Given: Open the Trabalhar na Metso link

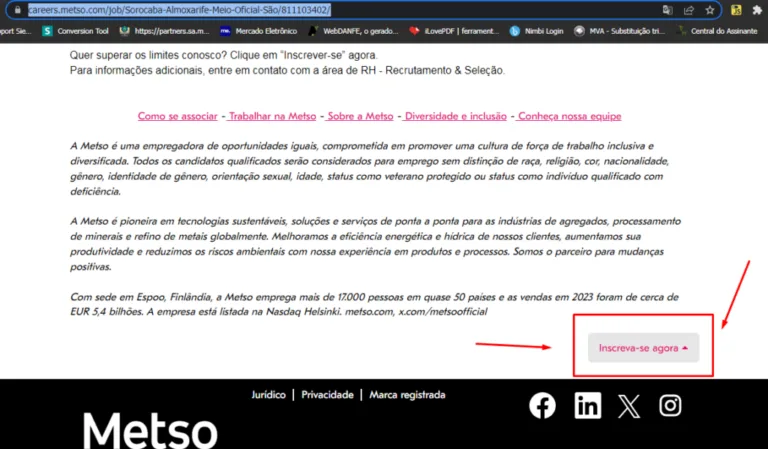Looking at the screenshot, I should 272,116.
